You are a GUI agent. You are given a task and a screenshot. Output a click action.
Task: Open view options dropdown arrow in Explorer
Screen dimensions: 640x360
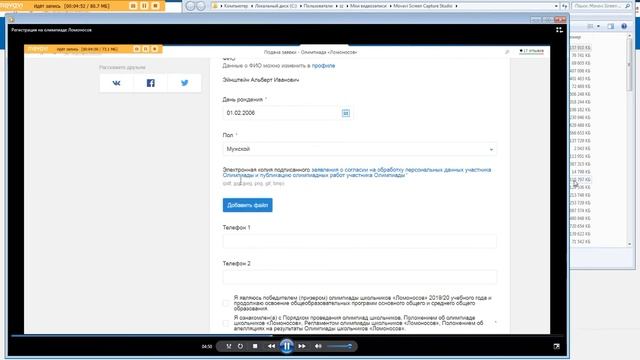(598, 26)
